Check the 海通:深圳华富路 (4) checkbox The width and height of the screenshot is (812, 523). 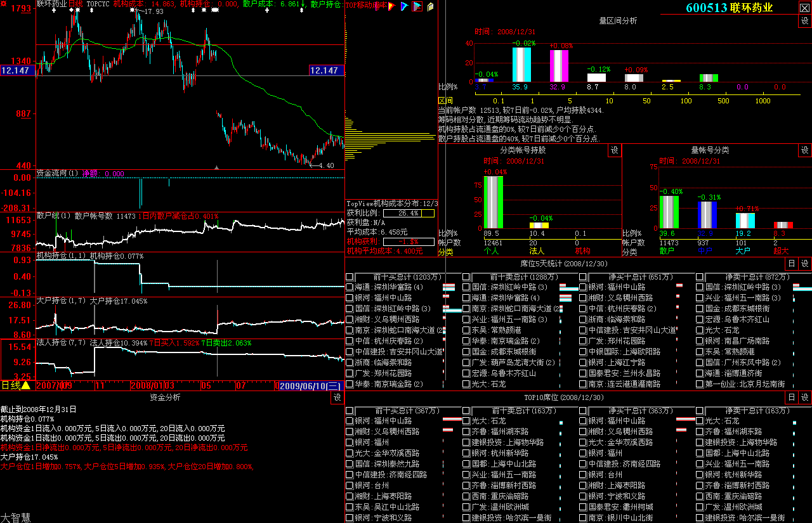350,287
